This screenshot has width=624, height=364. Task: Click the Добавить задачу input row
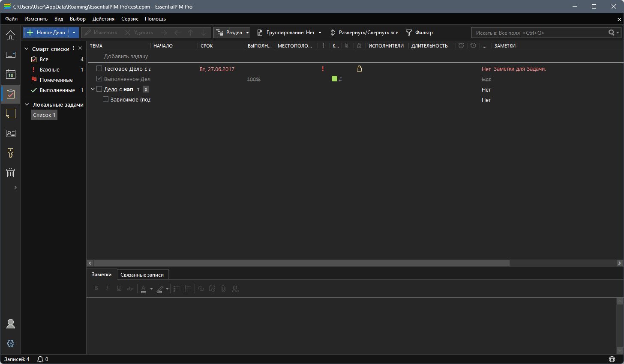point(126,57)
